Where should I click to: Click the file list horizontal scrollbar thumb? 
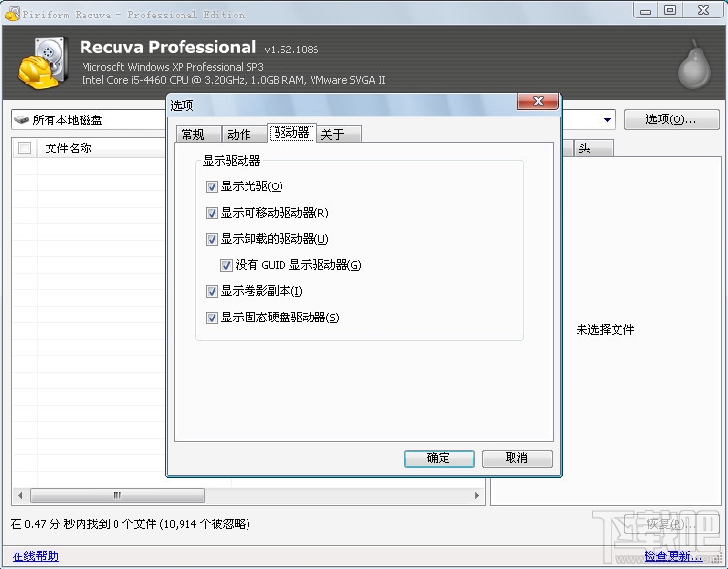pyautogui.click(x=117, y=495)
